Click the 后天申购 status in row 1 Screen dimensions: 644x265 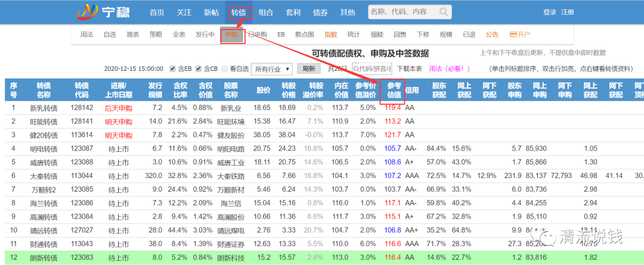click(x=118, y=108)
